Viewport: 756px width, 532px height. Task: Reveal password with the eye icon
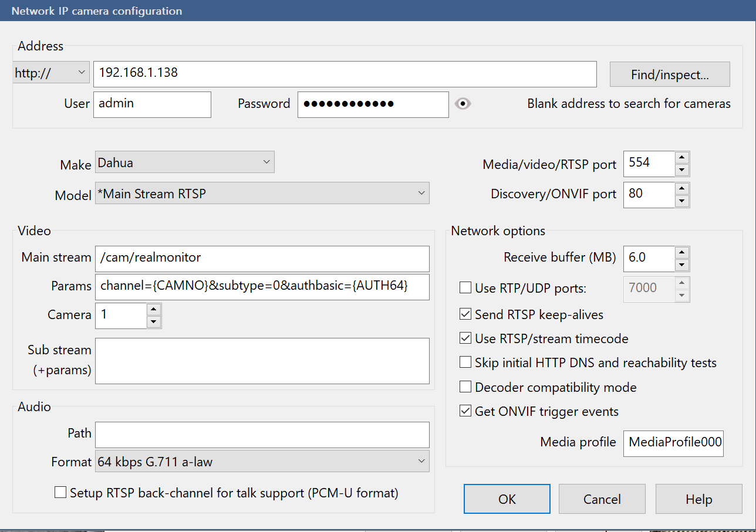pyautogui.click(x=463, y=104)
